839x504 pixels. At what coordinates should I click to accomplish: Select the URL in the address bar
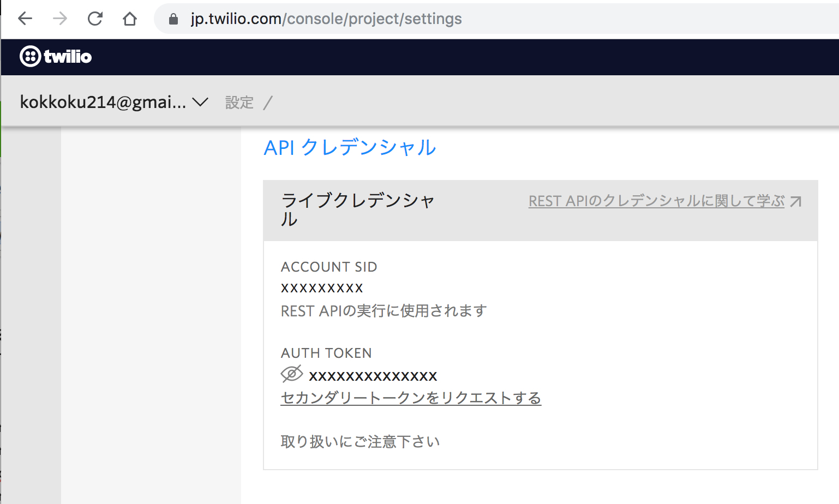click(326, 19)
